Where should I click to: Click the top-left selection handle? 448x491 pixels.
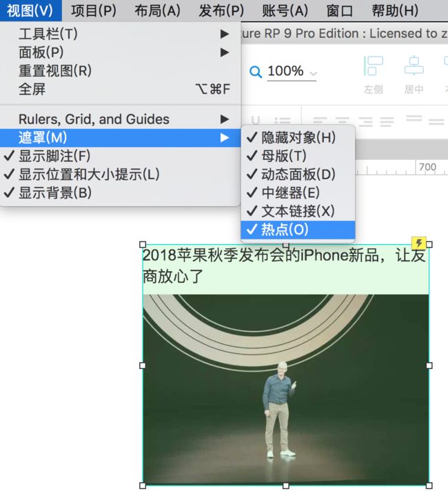[143, 244]
